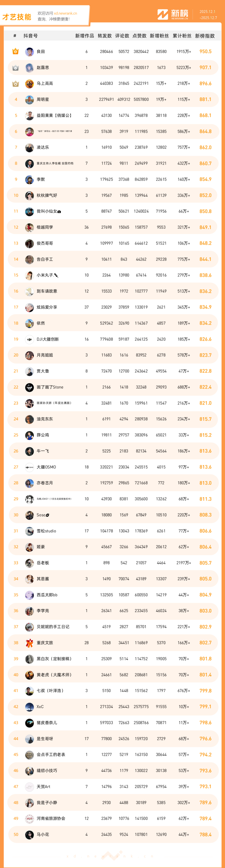Click the Newrank logo icon in header
The image size is (225, 868).
pyautogui.click(x=163, y=14)
